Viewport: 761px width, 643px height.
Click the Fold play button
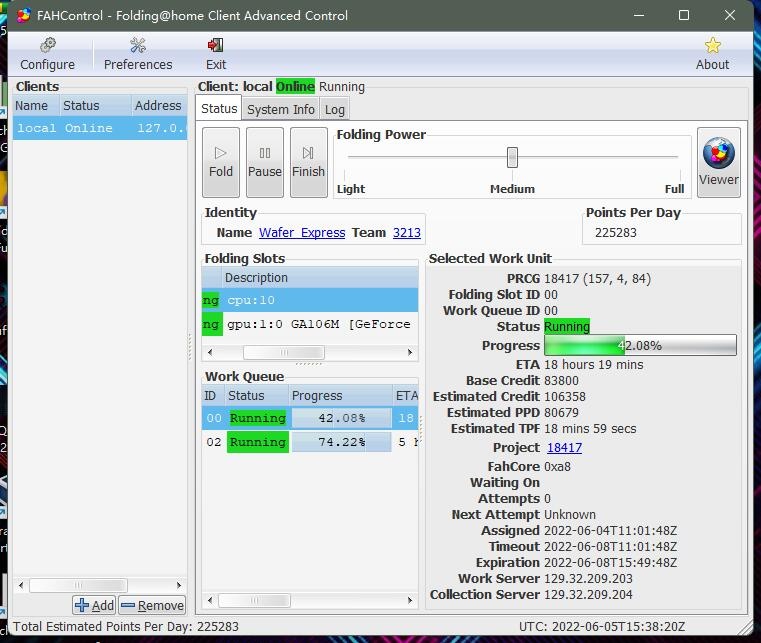(221, 163)
